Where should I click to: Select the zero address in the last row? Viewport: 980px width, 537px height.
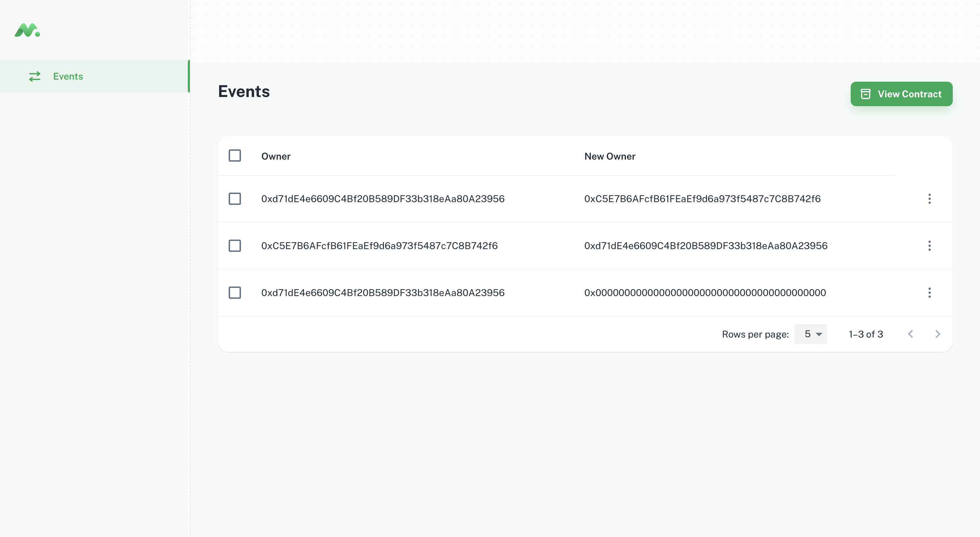coord(705,293)
